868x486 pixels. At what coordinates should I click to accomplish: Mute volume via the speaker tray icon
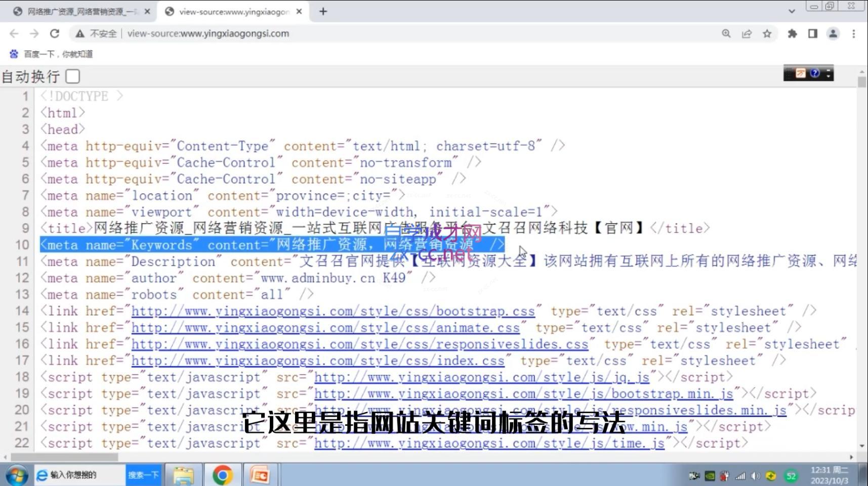pos(756,475)
